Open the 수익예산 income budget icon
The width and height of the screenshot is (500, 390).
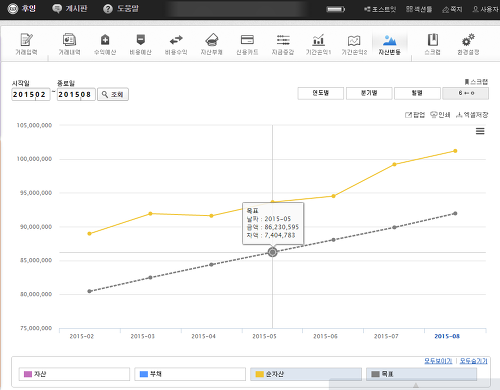point(105,44)
